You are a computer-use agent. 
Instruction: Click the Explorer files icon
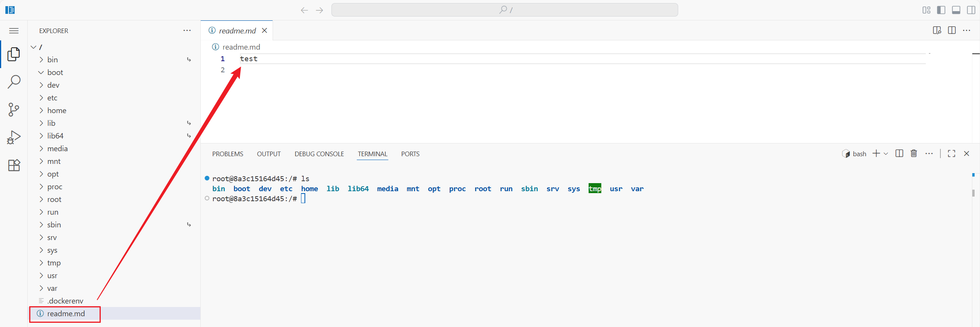[x=14, y=54]
